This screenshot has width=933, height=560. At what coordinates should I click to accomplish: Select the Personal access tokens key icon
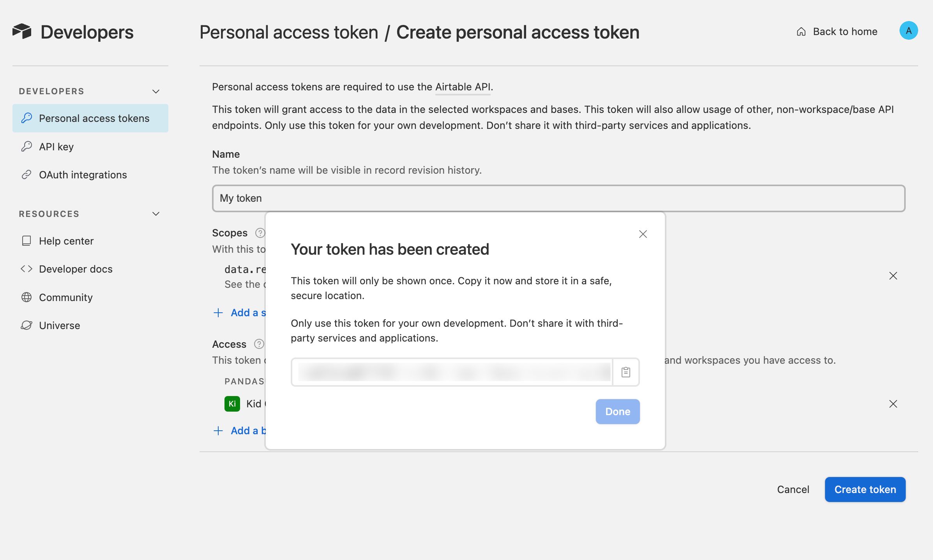[x=27, y=118]
